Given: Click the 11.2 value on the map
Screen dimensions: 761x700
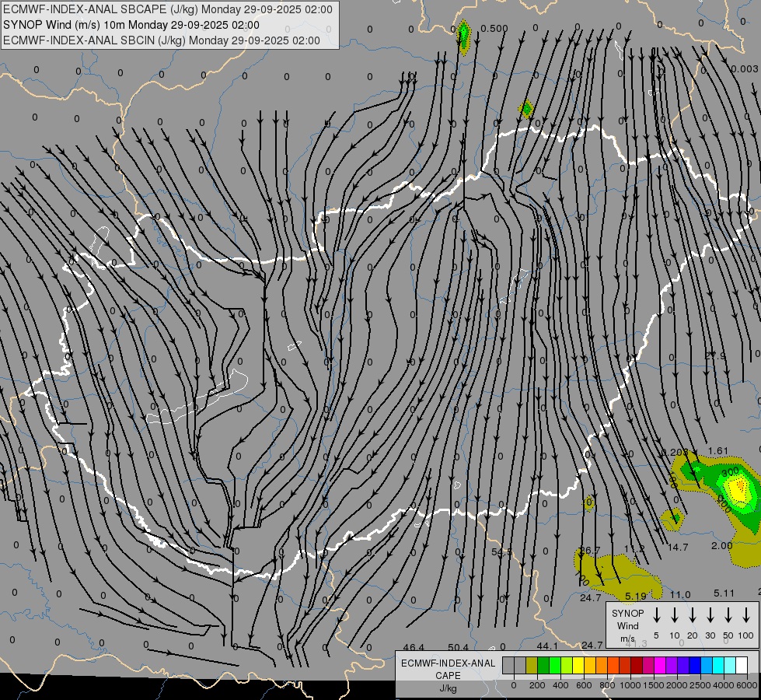Looking at the screenshot, I should point(634,549).
